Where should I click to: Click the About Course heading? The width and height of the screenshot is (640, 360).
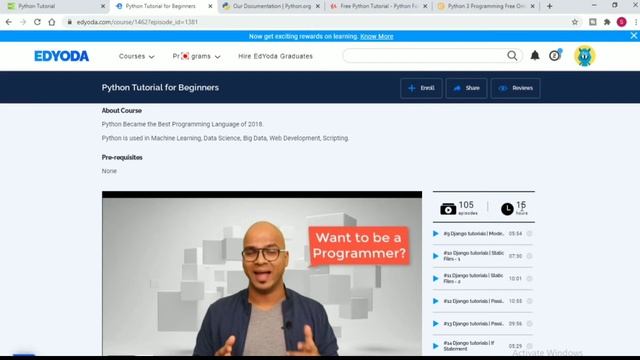coord(122,111)
